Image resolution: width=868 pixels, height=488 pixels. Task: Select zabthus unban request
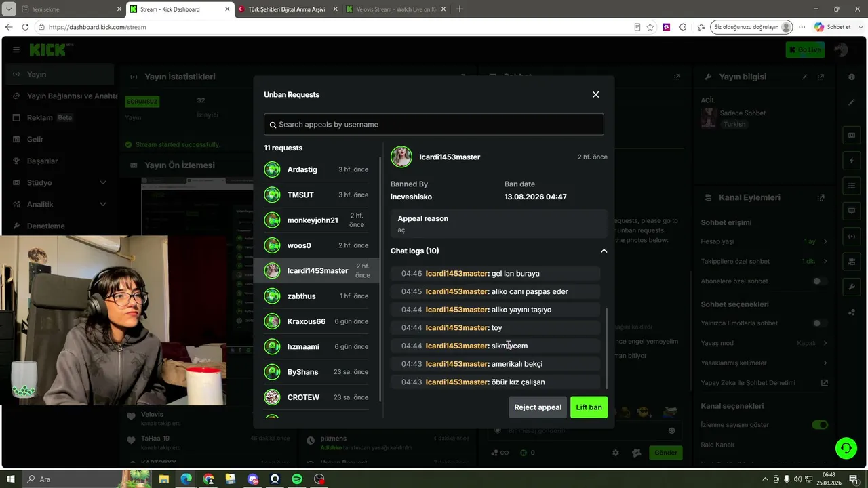tap(317, 296)
